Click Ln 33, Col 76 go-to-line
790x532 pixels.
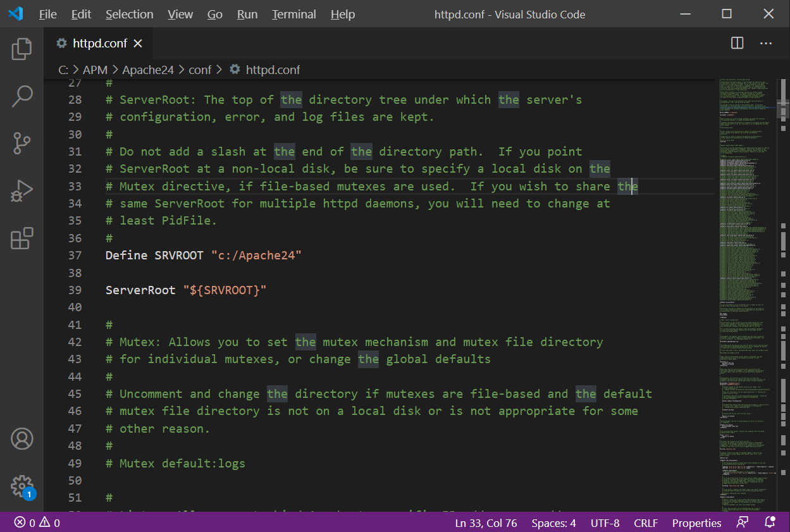pyautogui.click(x=486, y=523)
